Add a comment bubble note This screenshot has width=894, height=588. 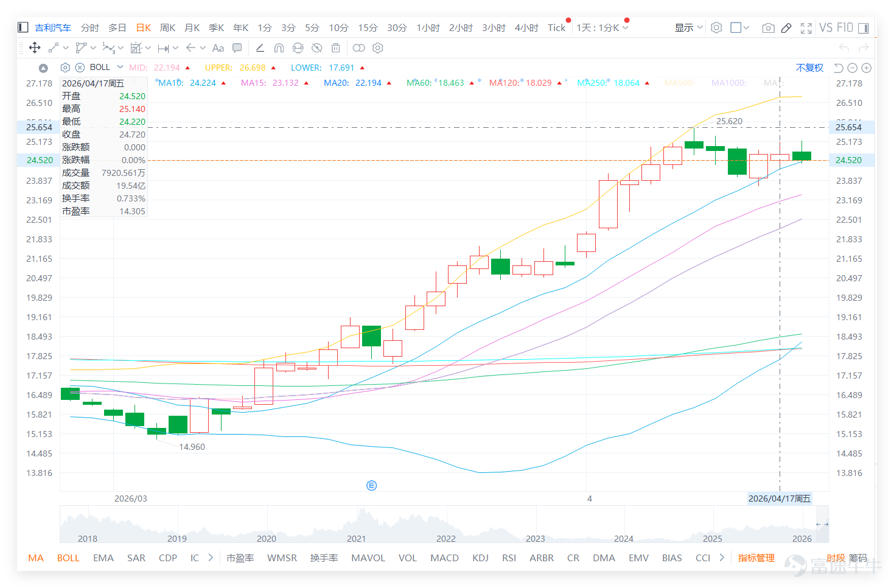(x=237, y=47)
